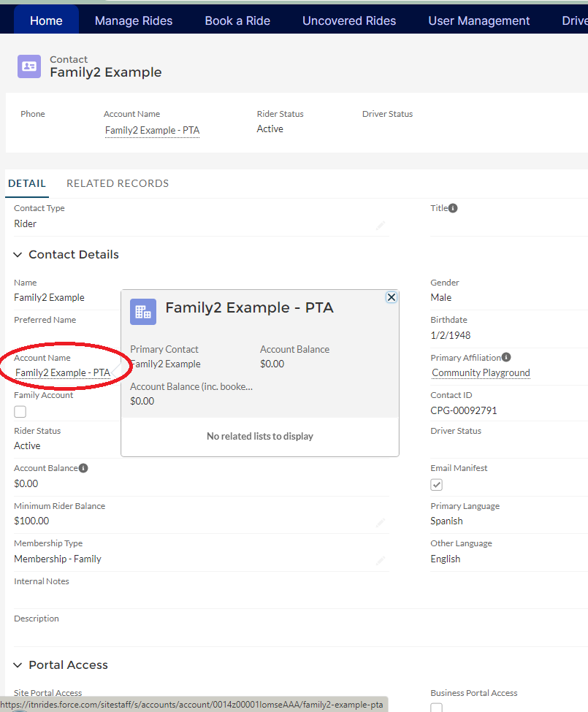
Task: Click the Contact record icon in header
Action: click(29, 66)
